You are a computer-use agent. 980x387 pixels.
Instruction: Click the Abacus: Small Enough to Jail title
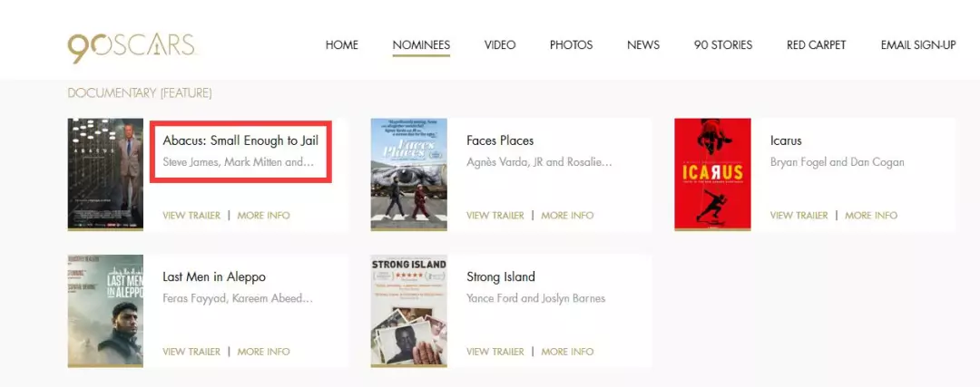240,140
